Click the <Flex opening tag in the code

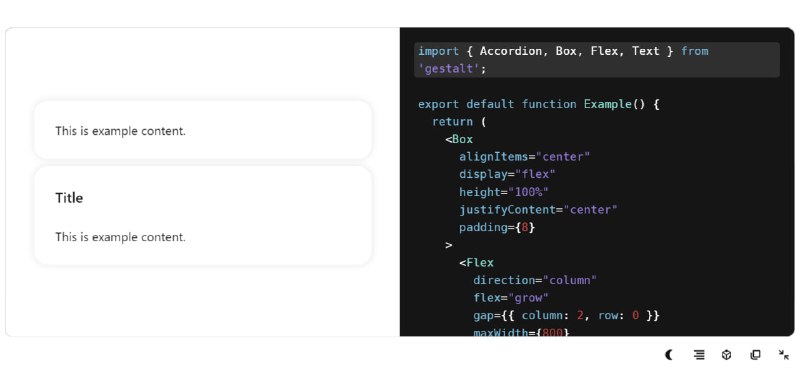click(477, 262)
